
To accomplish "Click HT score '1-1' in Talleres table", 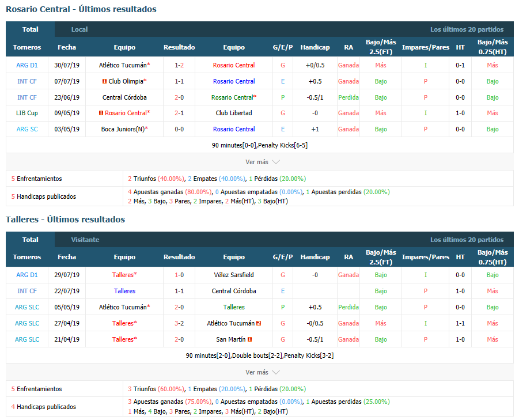I will coord(460,323).
